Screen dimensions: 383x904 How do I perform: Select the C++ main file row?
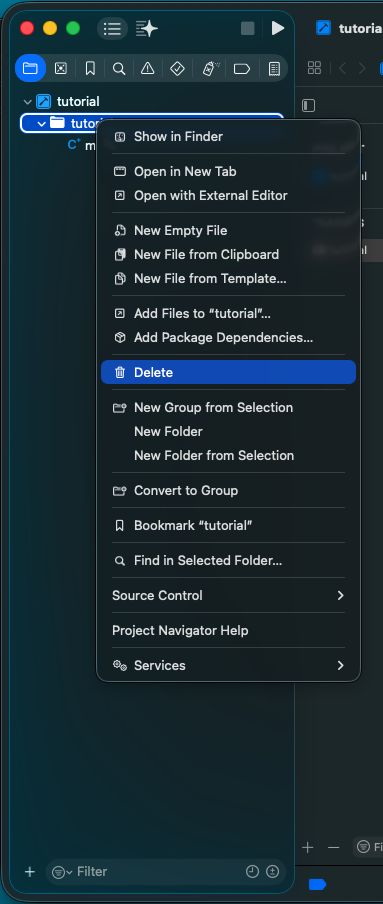(81, 145)
